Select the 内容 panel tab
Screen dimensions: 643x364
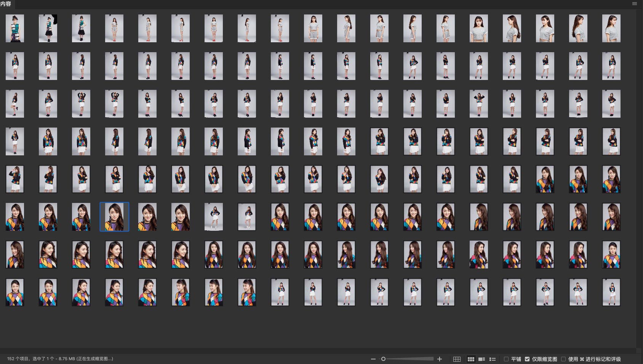[x=6, y=4]
